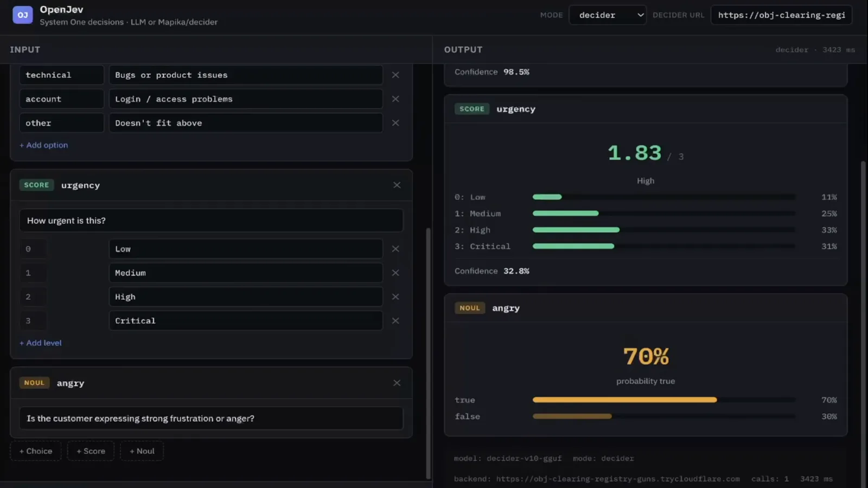Edit the 'Doesn't fit above' description field
The width and height of the screenshot is (868, 488).
point(246,123)
